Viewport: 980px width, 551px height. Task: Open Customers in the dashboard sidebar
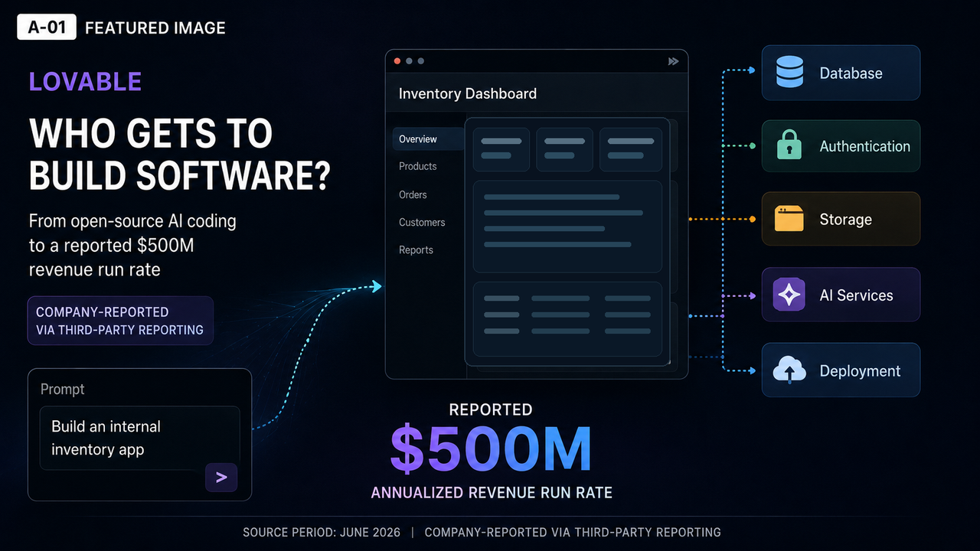tap(422, 222)
